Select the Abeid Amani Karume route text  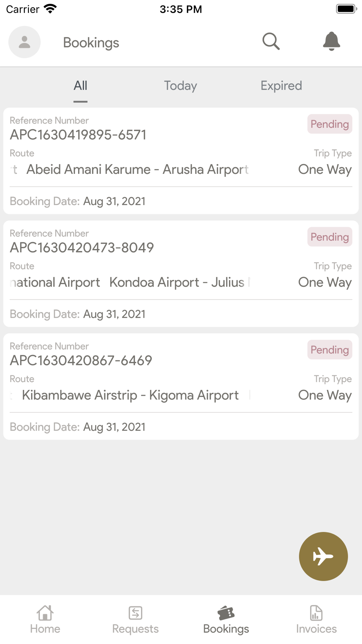(x=137, y=170)
